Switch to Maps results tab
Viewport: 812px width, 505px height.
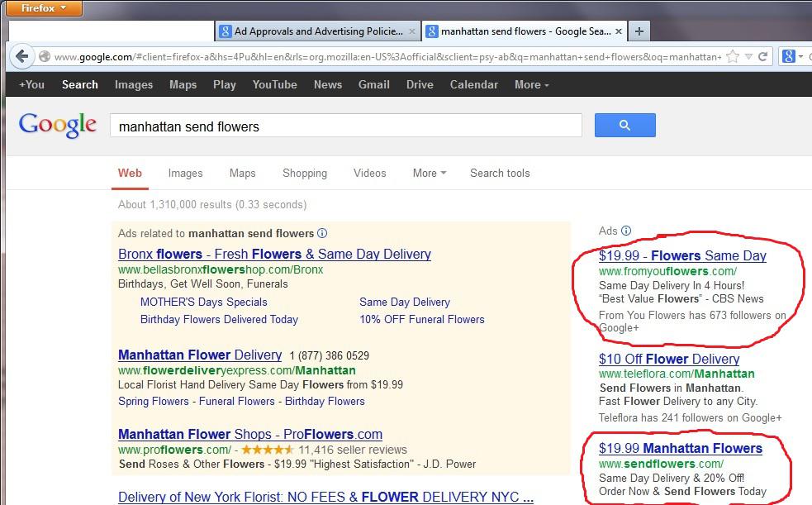point(242,174)
